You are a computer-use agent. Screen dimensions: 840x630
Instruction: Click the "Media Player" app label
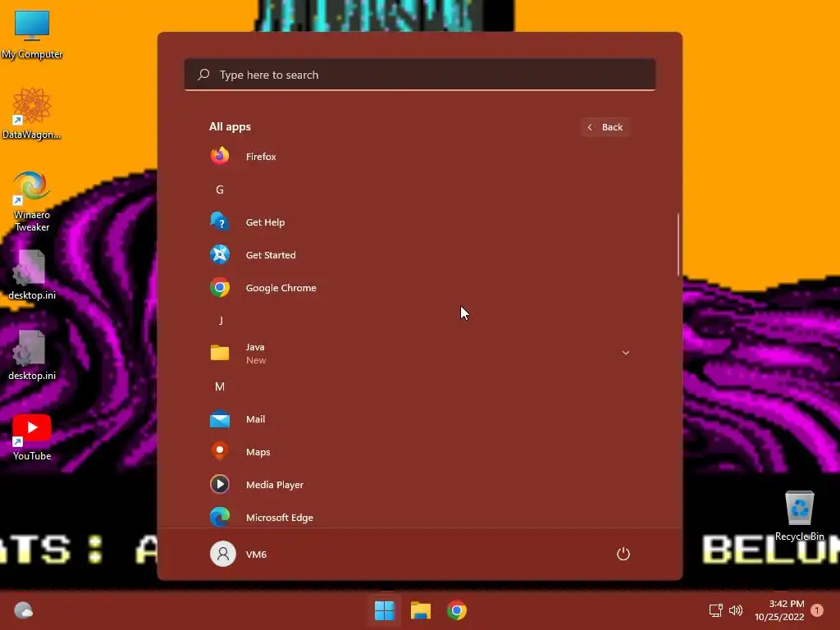tap(274, 484)
